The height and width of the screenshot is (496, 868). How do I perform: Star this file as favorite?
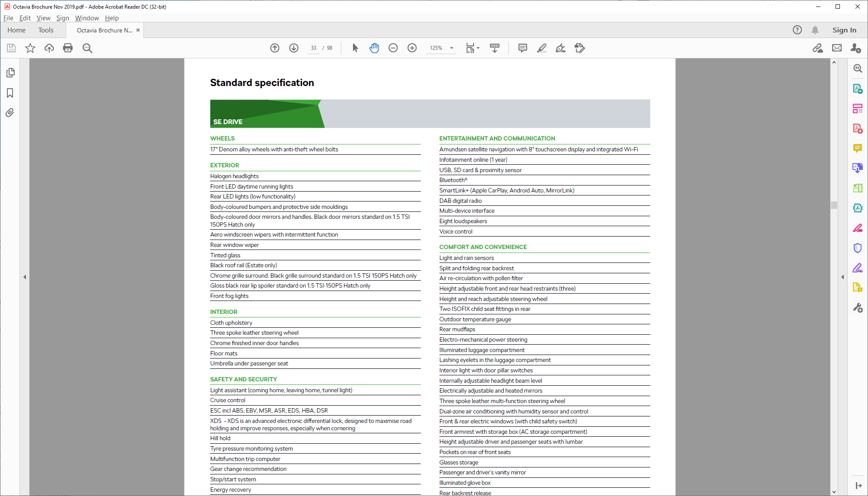tap(30, 48)
